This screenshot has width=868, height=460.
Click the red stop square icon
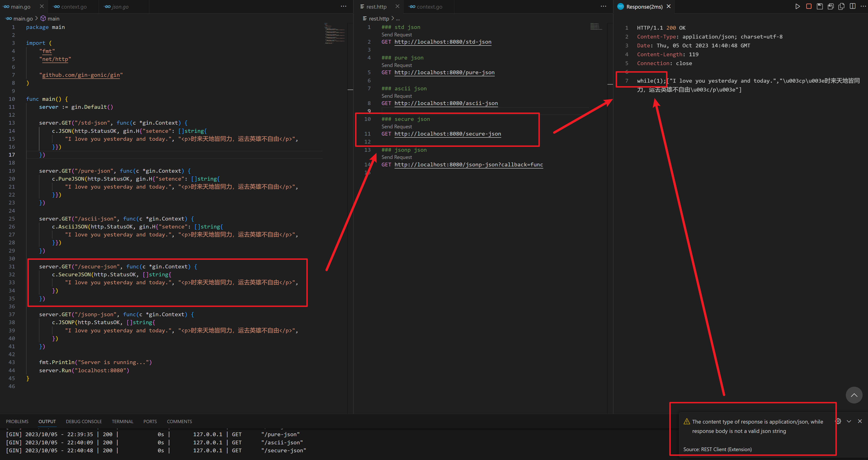point(809,6)
